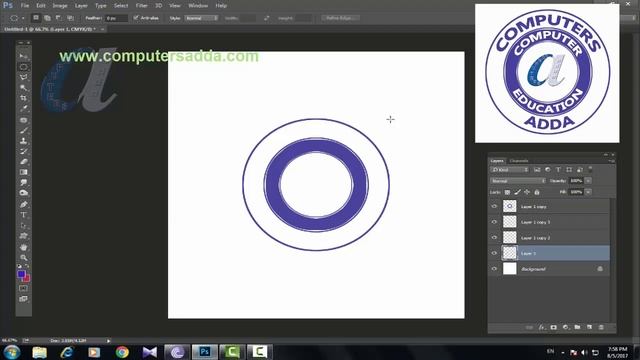
Task: Hide the Layer 1 copy layer
Action: tap(494, 207)
